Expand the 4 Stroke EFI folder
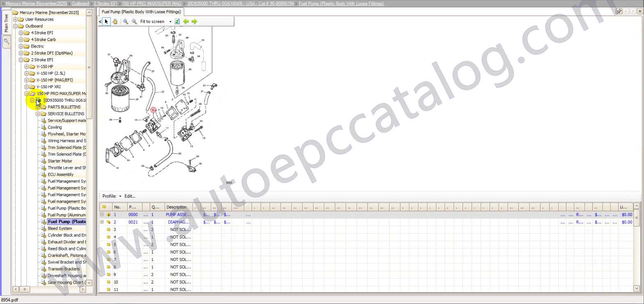Screen dimensions: 644x304 (21, 33)
